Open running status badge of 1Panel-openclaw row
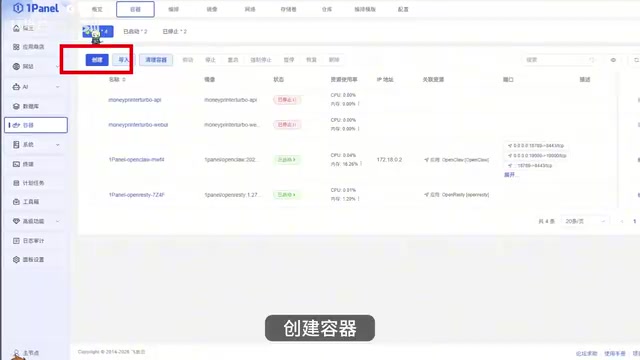 [x=287, y=160]
